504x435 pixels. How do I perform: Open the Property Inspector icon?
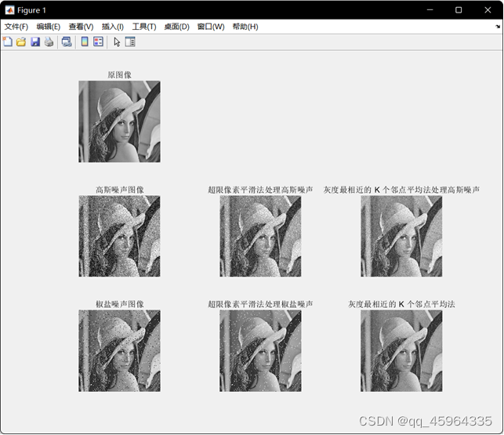(130, 42)
